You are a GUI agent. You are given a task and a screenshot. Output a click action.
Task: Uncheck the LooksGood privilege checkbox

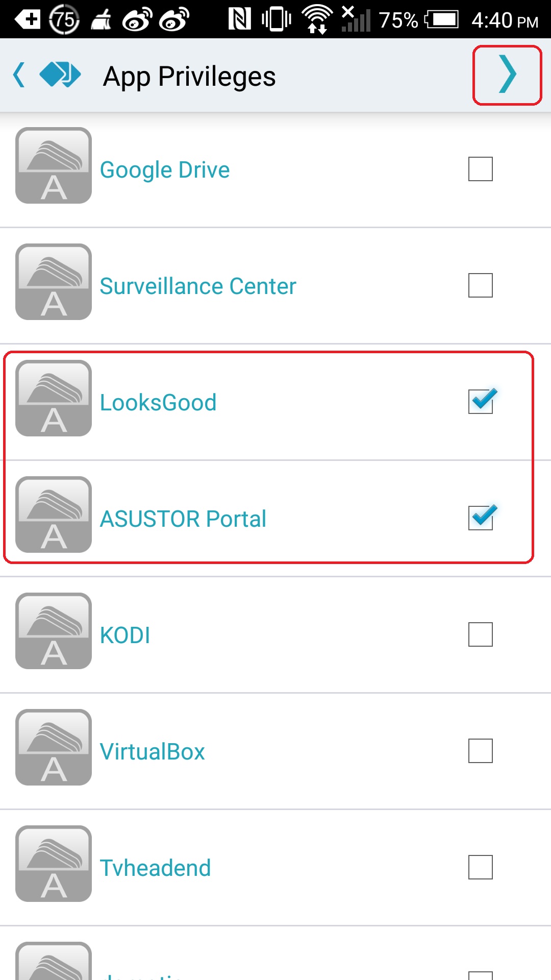pos(481,402)
